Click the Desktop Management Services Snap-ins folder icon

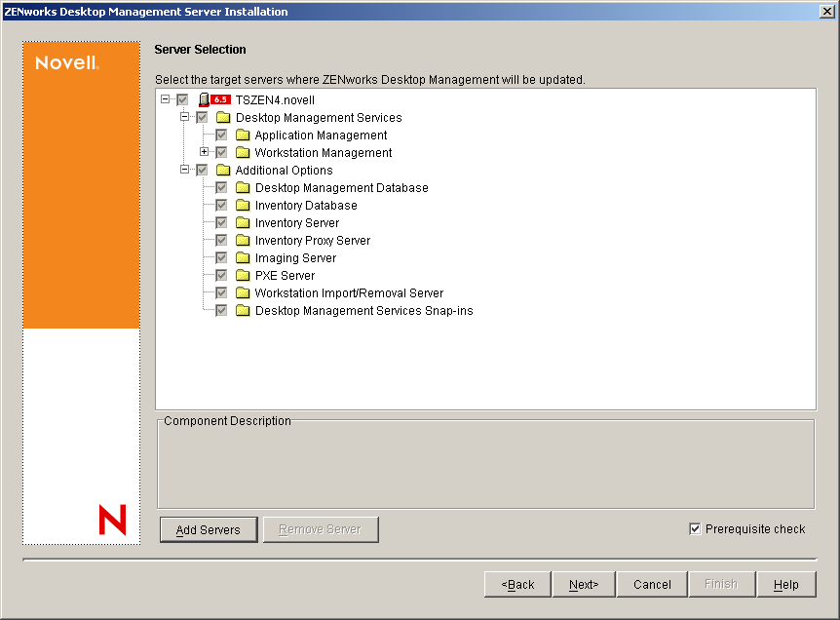pyautogui.click(x=243, y=311)
